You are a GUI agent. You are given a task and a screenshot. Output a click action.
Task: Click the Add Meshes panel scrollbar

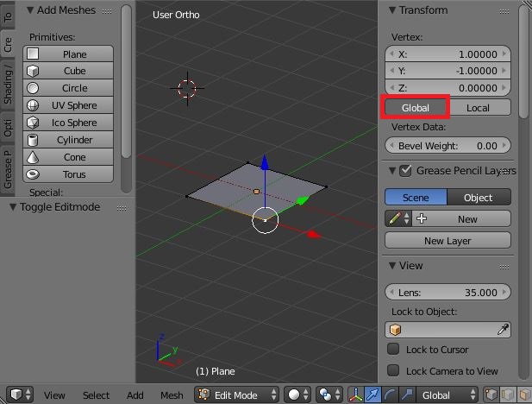(126, 81)
